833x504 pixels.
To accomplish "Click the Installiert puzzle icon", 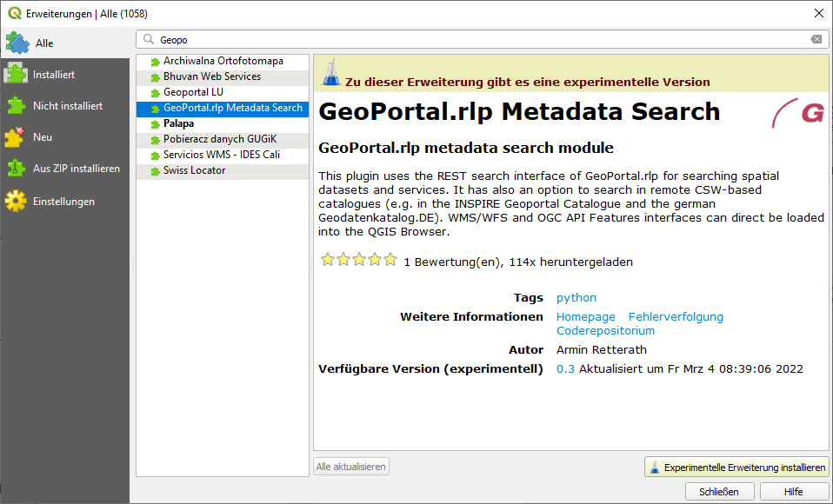I will tap(16, 75).
